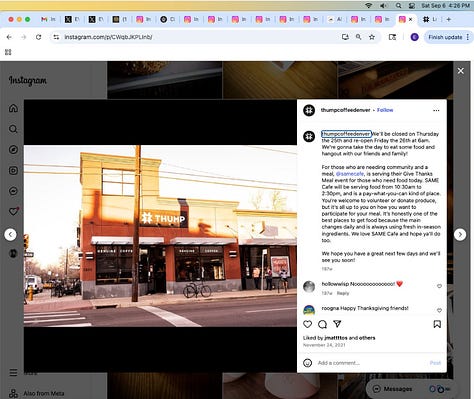Screen dimensions: 474x399
Task: Save the post with the bookmark icon
Action: point(437,324)
